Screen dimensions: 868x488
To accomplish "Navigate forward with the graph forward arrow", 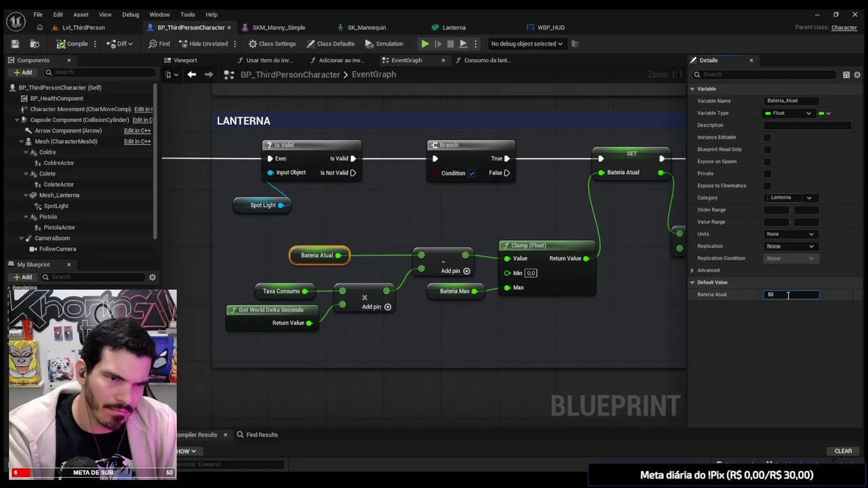I will [x=209, y=75].
